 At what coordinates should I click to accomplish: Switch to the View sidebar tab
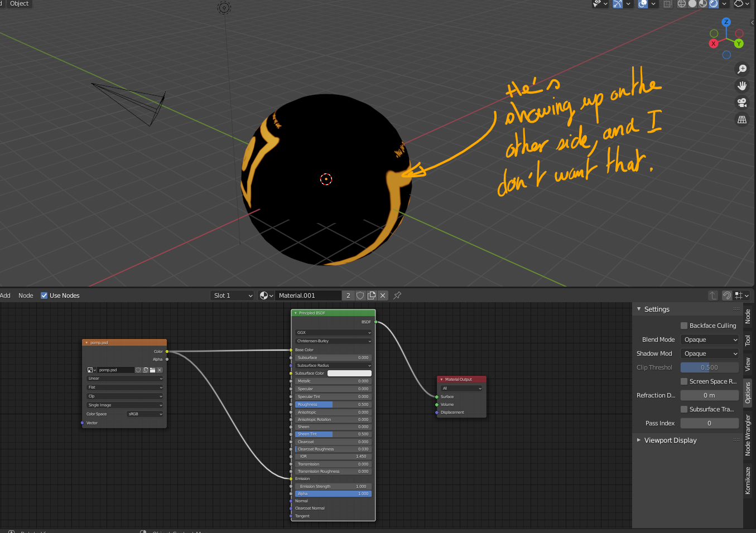tap(748, 365)
